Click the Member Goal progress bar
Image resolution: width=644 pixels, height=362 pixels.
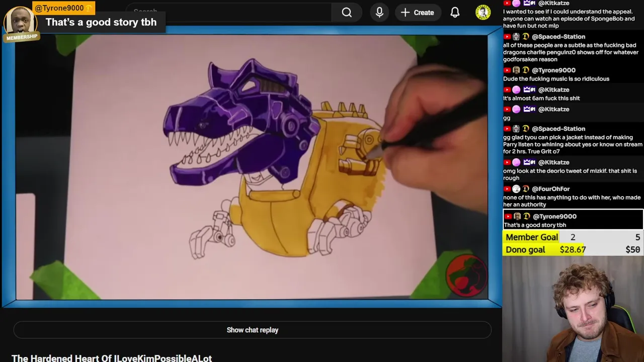click(x=573, y=237)
